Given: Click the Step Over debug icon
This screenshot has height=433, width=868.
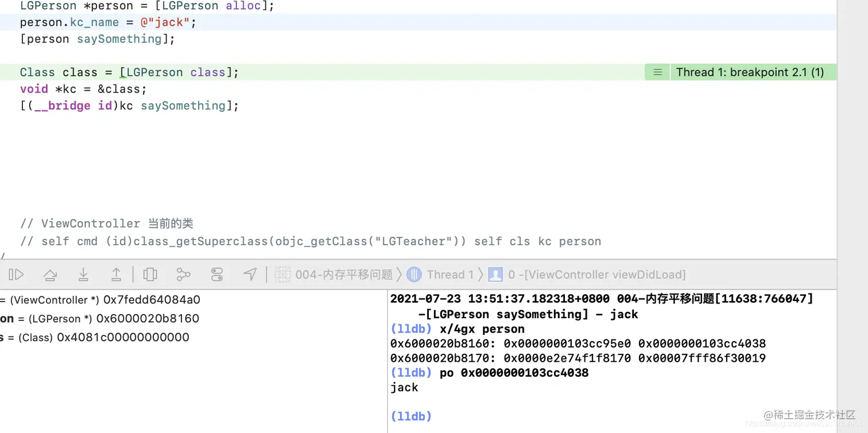Looking at the screenshot, I should click(x=50, y=275).
